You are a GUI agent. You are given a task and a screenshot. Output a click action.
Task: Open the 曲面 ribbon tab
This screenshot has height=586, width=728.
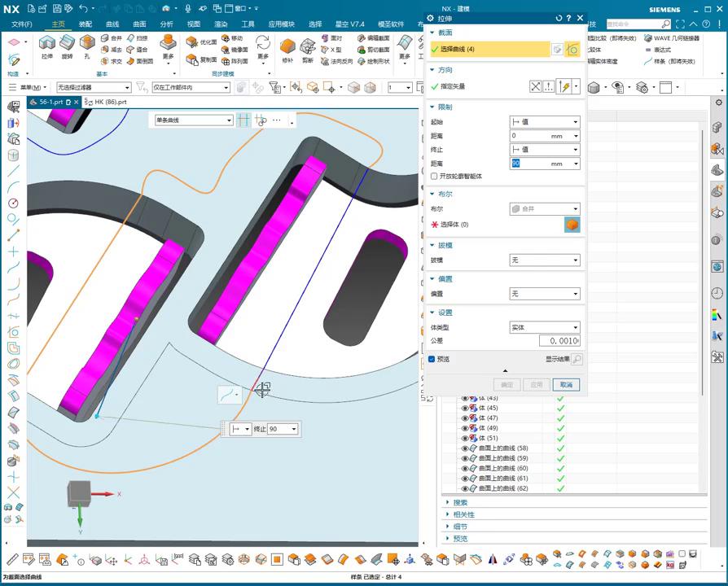[139, 24]
